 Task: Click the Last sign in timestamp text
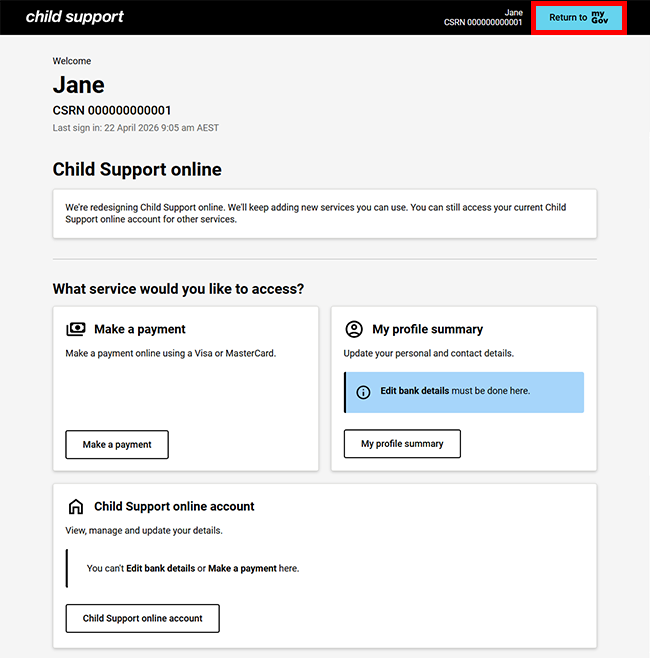click(x=135, y=128)
